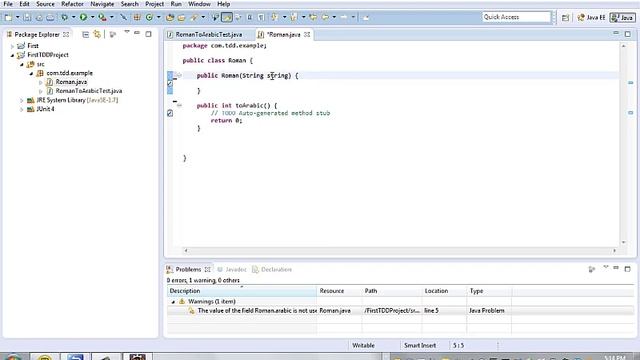Click the green Run button
The width and height of the screenshot is (640, 360).
[83, 17]
